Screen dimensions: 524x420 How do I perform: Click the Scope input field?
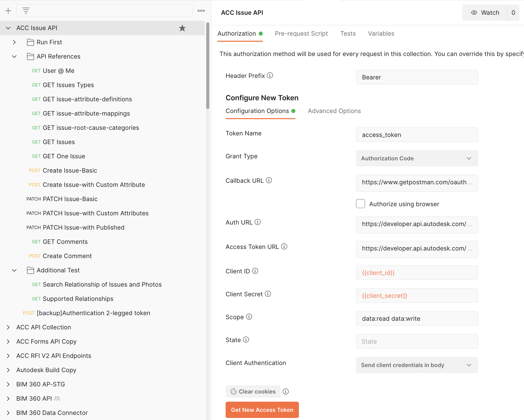(x=417, y=318)
